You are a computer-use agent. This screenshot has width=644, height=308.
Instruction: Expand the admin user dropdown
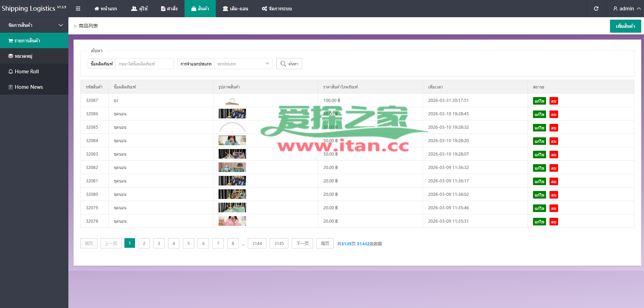click(x=627, y=9)
